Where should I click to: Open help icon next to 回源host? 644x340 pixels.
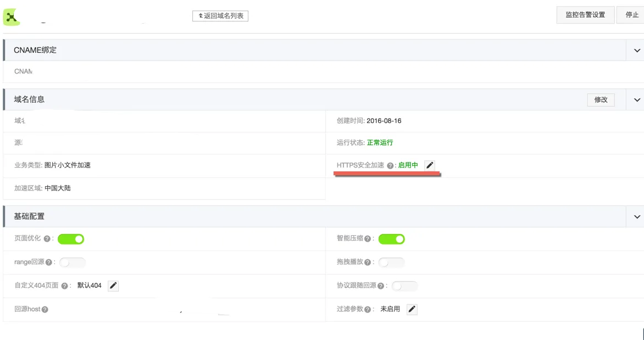point(45,310)
